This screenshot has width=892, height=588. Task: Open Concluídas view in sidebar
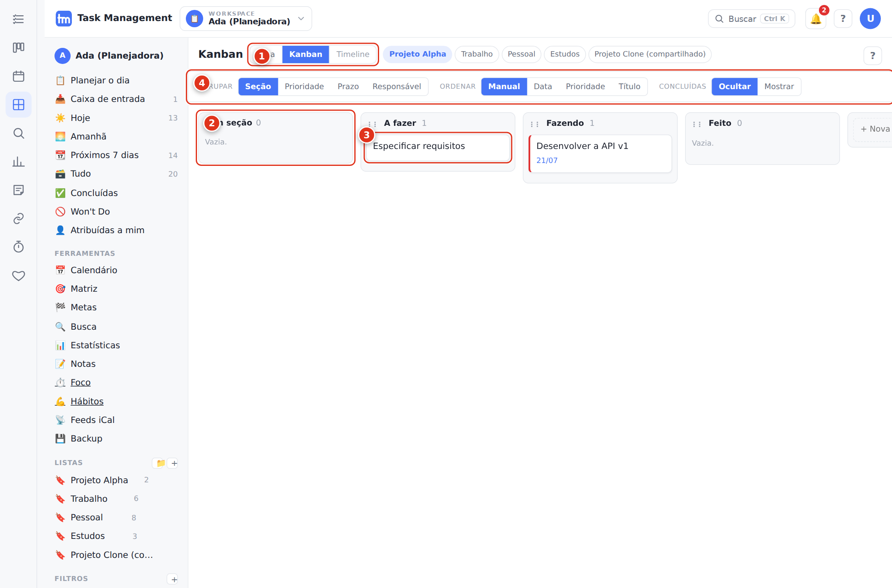116,193
